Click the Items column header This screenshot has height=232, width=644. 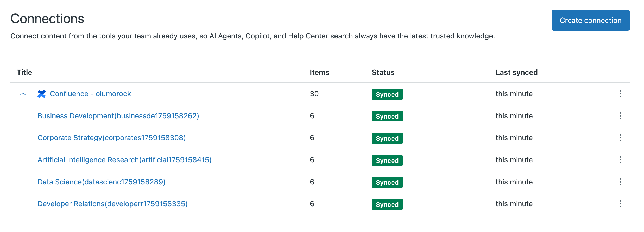[319, 72]
